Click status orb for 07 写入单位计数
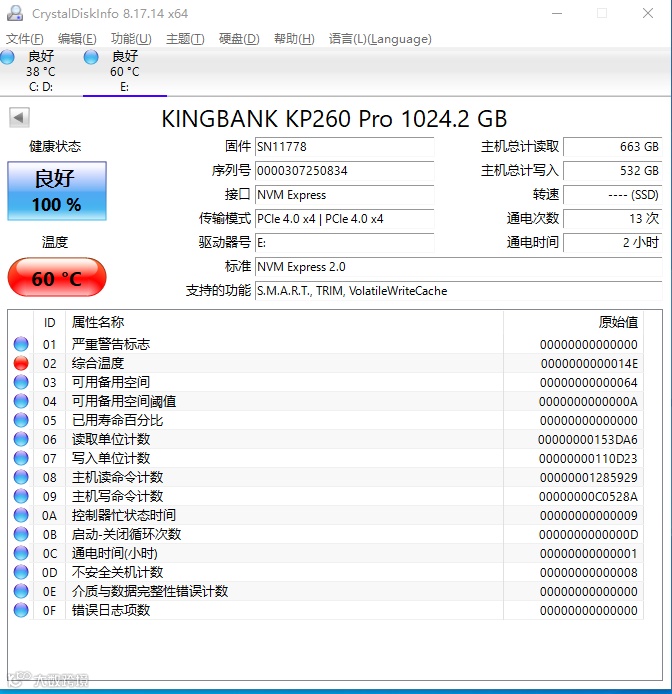The image size is (672, 694). point(21,458)
